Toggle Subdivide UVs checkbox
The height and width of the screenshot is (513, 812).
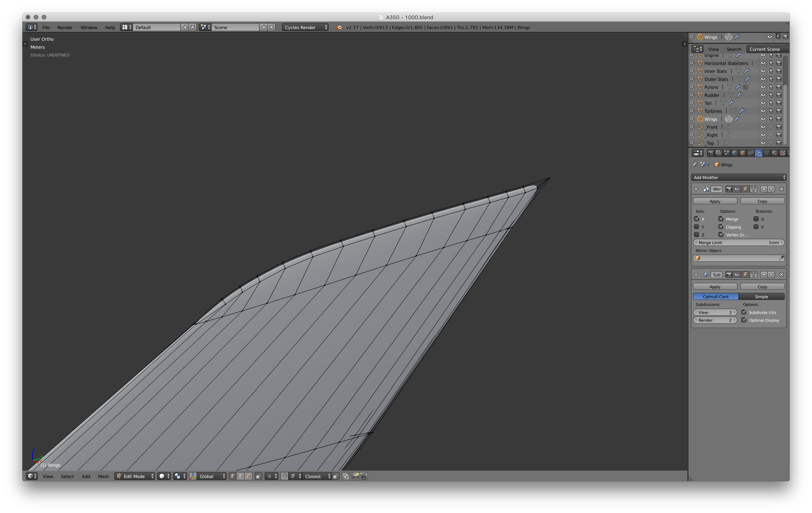point(744,312)
